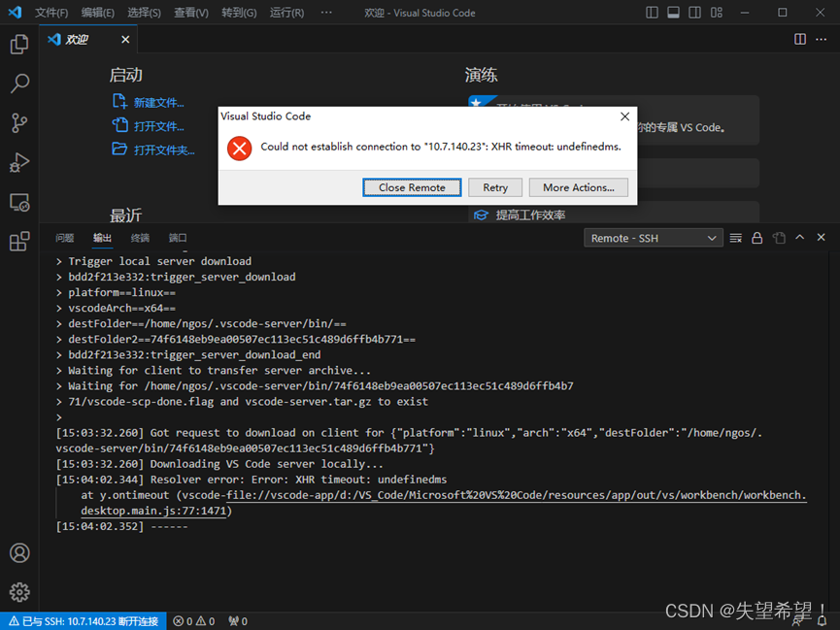Open the Accounts menu icon
Viewport: 840px width, 630px height.
(19, 553)
